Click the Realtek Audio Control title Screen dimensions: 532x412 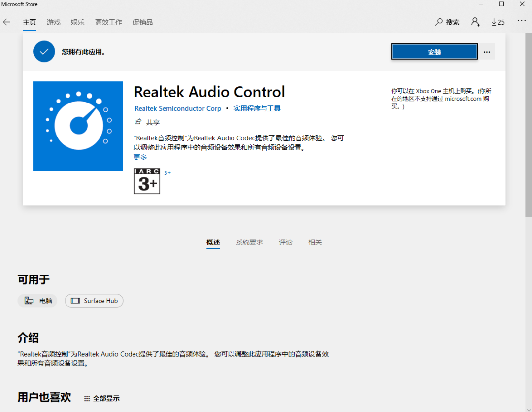point(210,92)
